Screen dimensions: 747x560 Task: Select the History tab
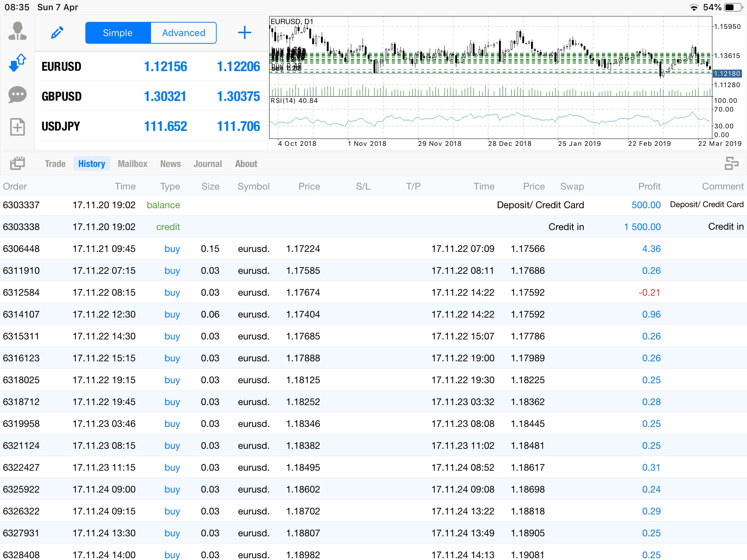click(x=92, y=164)
